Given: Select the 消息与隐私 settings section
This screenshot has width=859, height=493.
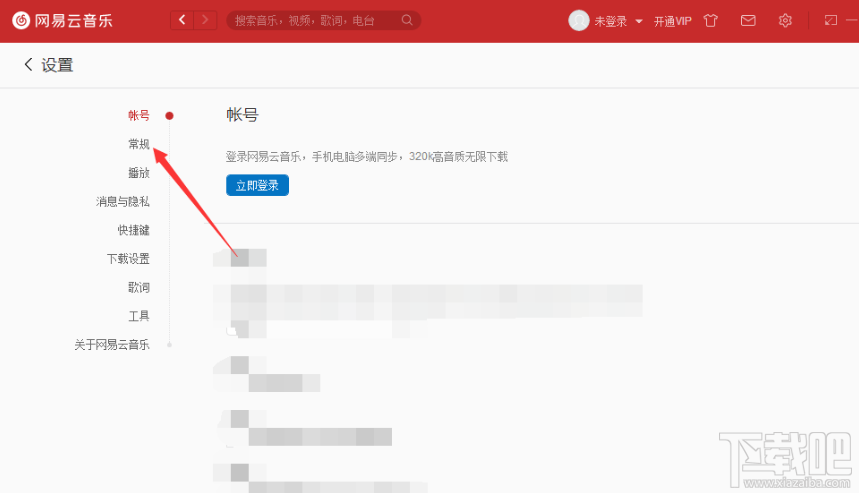Looking at the screenshot, I should coord(123,202).
